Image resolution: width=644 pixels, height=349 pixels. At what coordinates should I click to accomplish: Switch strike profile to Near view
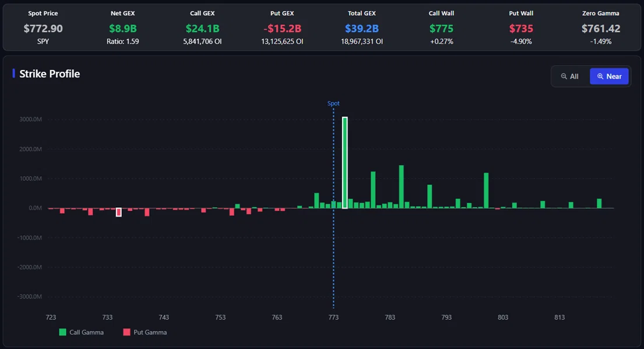click(x=609, y=76)
